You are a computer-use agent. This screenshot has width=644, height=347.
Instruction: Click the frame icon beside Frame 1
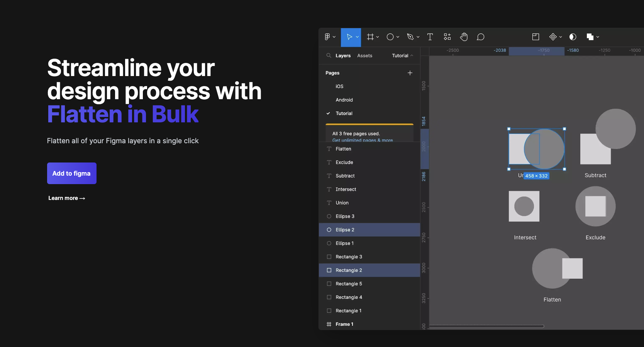[329, 324]
